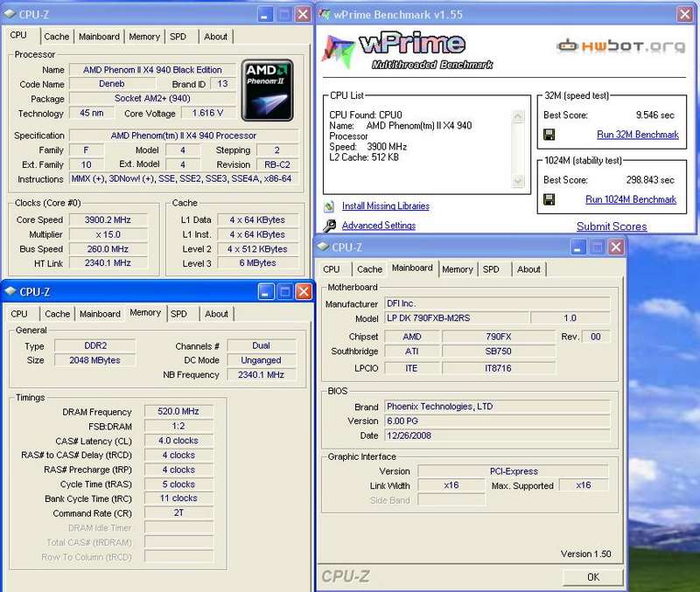Click the Core Speed 3900.2 MHz value
The width and height of the screenshot is (700, 592).
(x=108, y=220)
